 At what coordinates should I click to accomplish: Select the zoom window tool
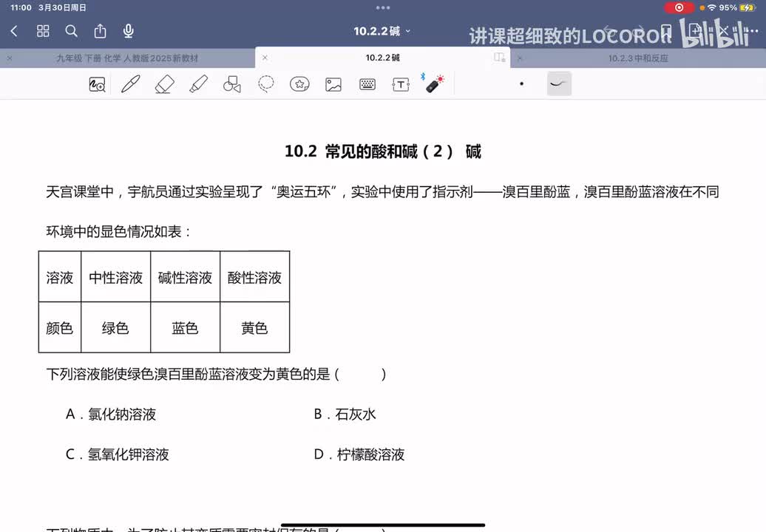click(97, 84)
